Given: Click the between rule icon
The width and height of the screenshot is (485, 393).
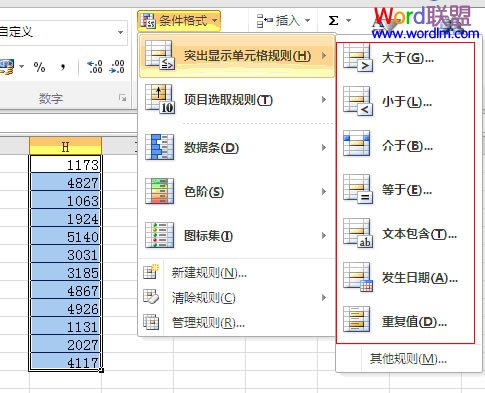Looking at the screenshot, I should [357, 143].
